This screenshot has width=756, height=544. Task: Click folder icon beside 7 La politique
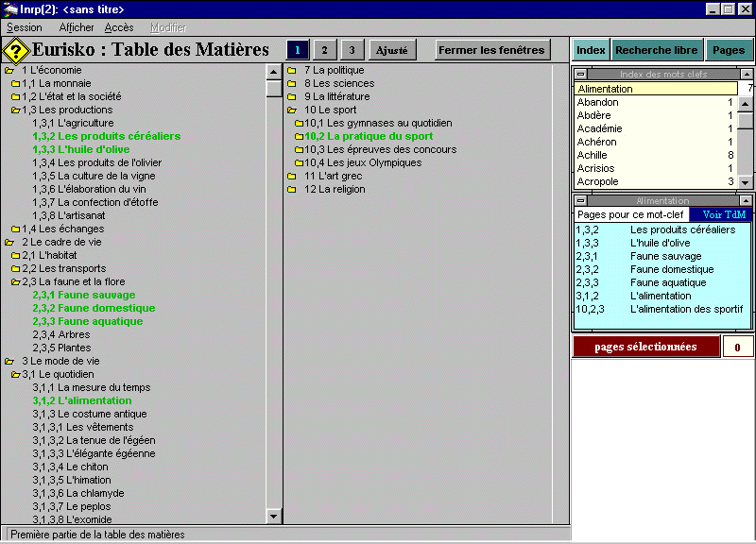coord(291,70)
